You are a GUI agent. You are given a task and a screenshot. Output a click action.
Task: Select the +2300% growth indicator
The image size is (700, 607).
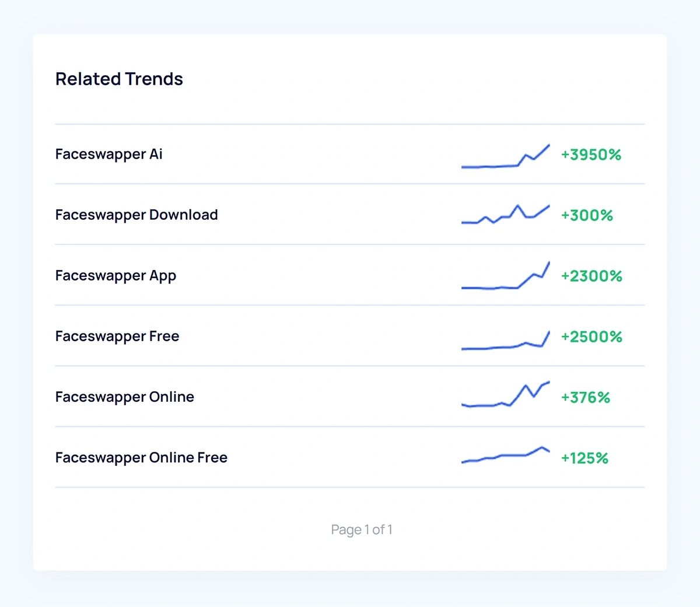click(591, 276)
